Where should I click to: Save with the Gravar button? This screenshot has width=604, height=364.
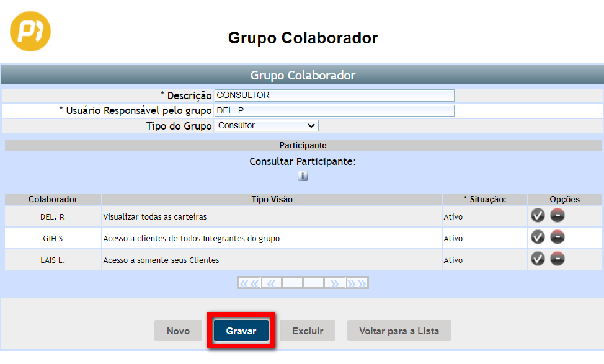pyautogui.click(x=241, y=331)
